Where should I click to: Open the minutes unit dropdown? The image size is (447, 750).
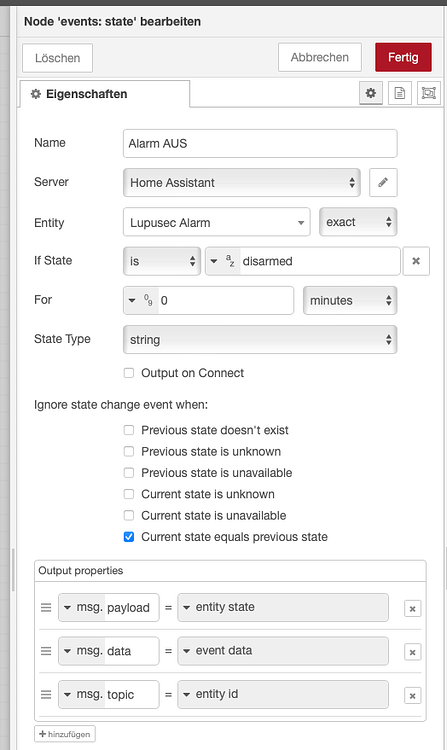[x=350, y=300]
